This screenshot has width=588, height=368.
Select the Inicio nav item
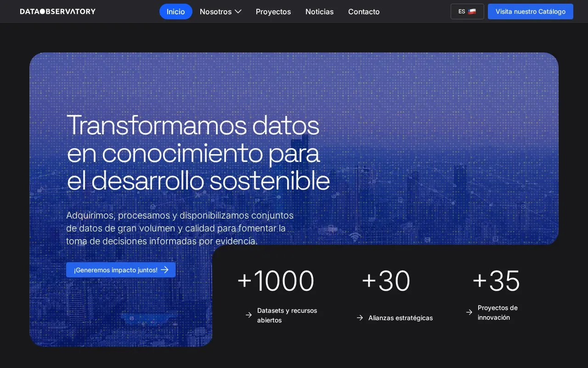(x=176, y=11)
